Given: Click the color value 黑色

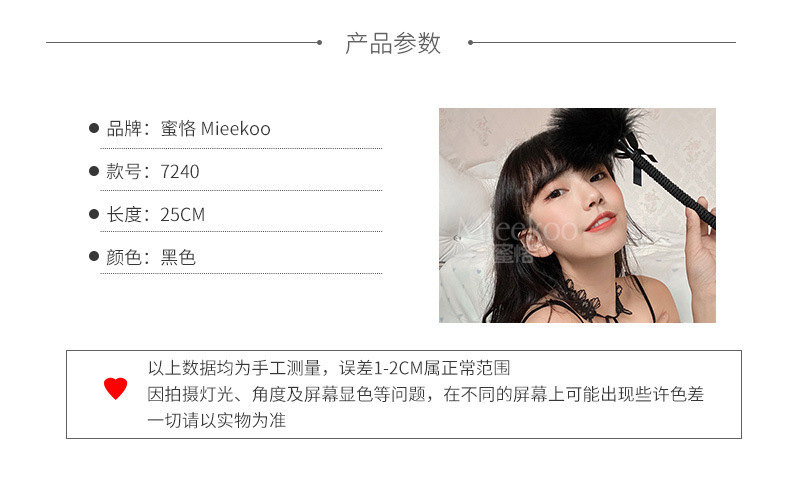Looking at the screenshot, I should tap(178, 257).
